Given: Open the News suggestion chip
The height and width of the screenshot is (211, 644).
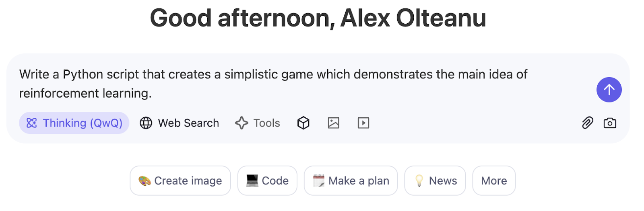Looking at the screenshot, I should [435, 181].
